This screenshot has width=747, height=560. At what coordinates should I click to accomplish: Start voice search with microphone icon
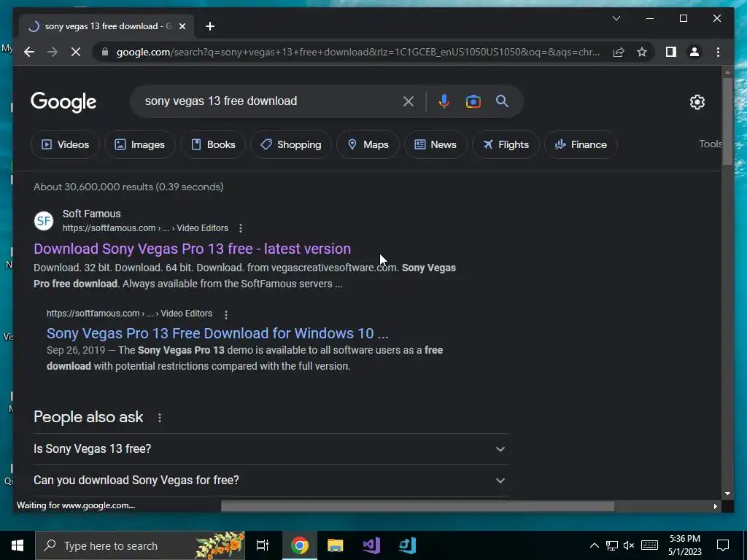coord(444,101)
